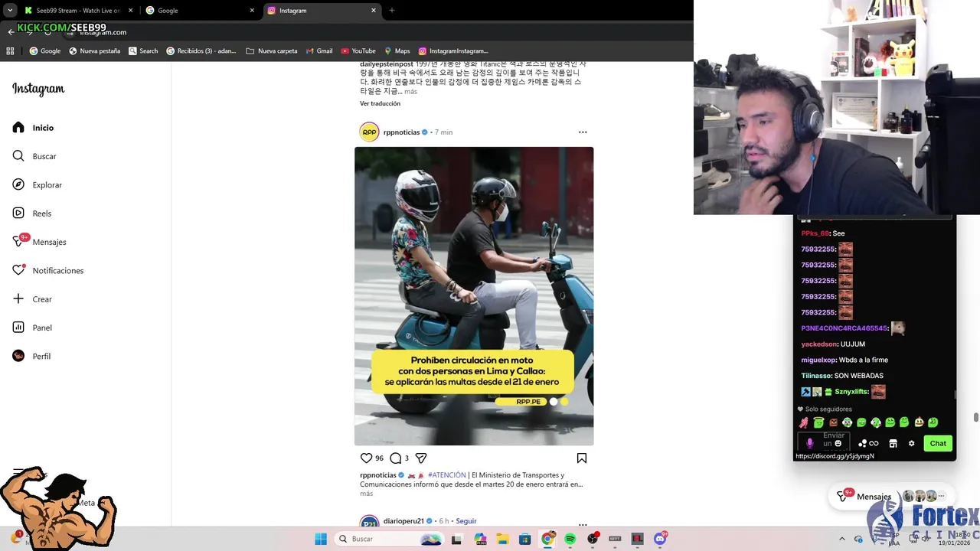Screen dimensions: 980x551
Task: Open Maps bookmark
Action: 397,51
